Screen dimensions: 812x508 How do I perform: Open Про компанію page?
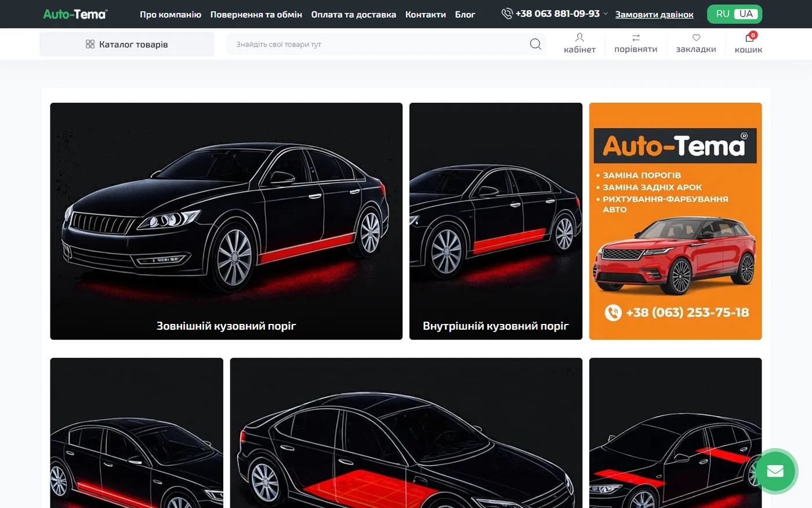tap(171, 15)
